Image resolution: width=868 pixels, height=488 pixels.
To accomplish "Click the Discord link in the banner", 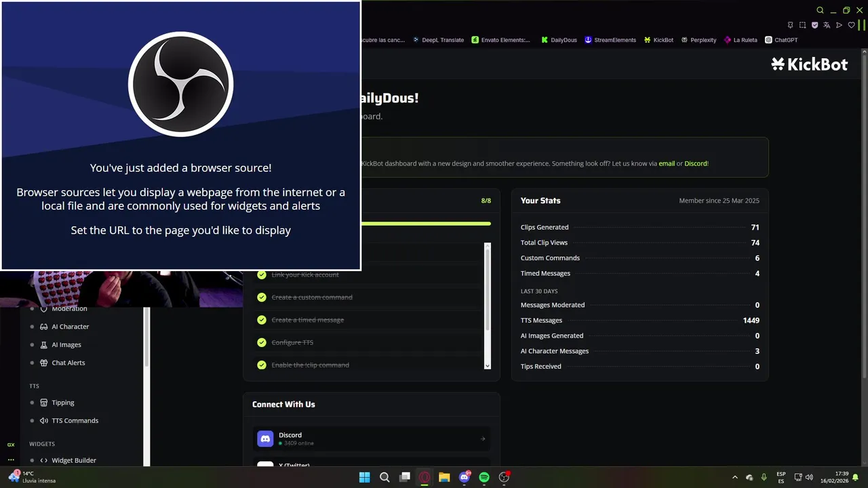I will coord(695,163).
